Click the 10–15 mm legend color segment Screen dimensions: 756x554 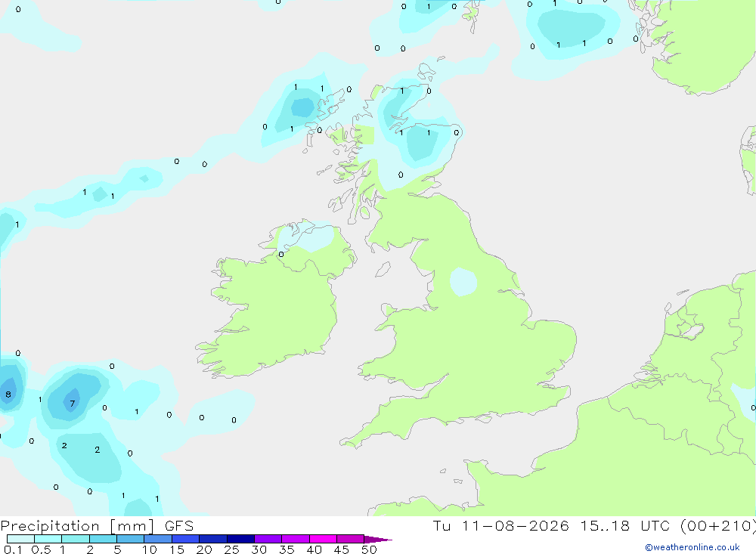158,539
